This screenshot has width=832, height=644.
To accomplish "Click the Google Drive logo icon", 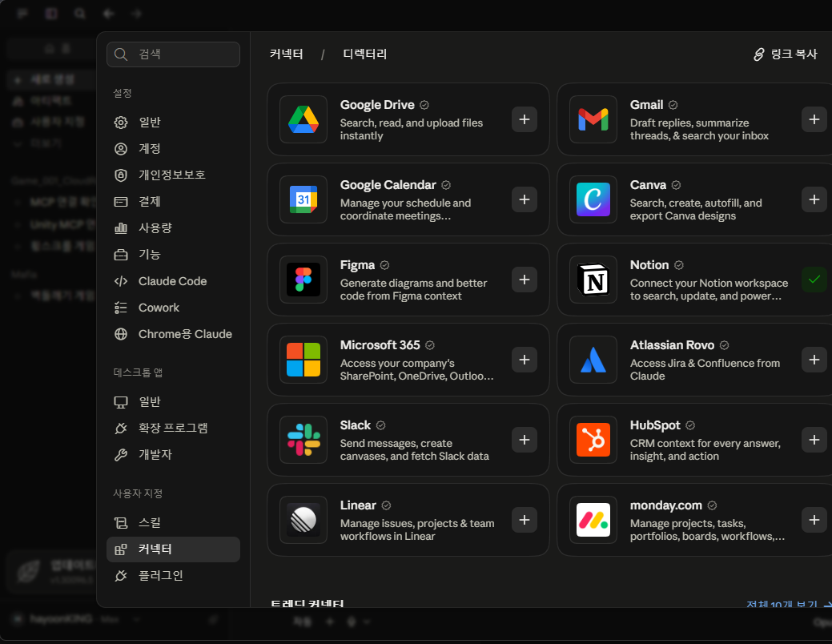I will coord(303,119).
